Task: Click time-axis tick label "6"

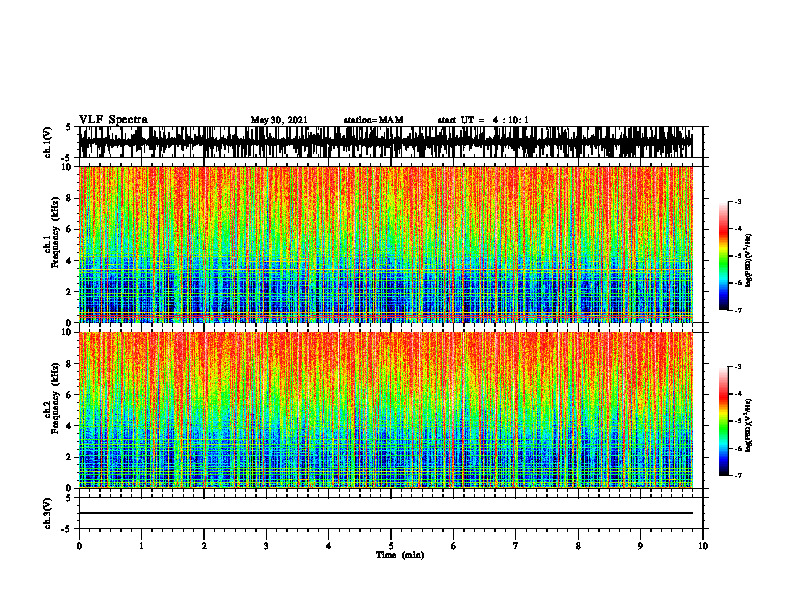Action: pyautogui.click(x=454, y=546)
